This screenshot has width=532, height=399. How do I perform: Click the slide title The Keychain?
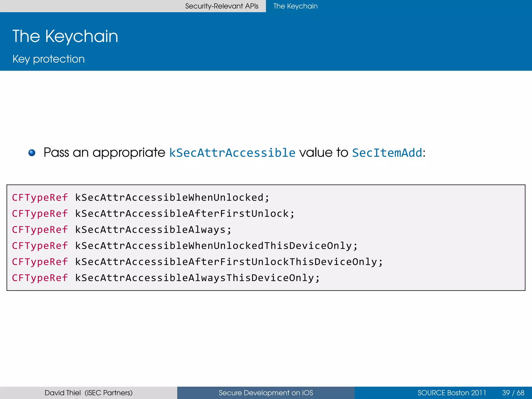click(65, 36)
